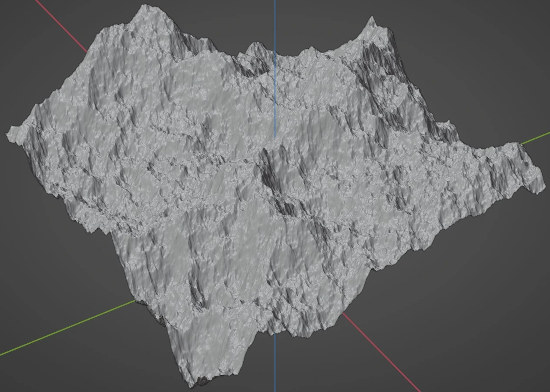This screenshot has height=392, width=550.
Task: Click the red X axis line at lower right
Action: click(383, 353)
